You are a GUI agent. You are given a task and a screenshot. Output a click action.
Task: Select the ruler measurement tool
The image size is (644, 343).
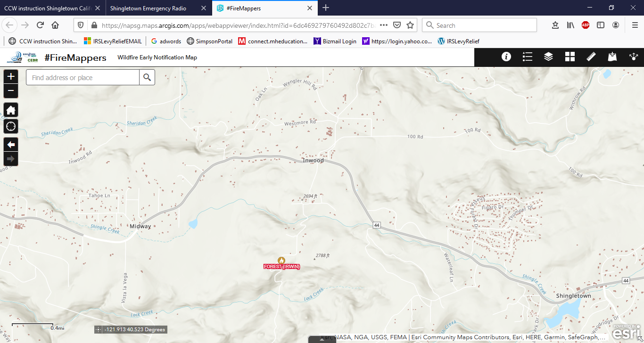pyautogui.click(x=591, y=57)
